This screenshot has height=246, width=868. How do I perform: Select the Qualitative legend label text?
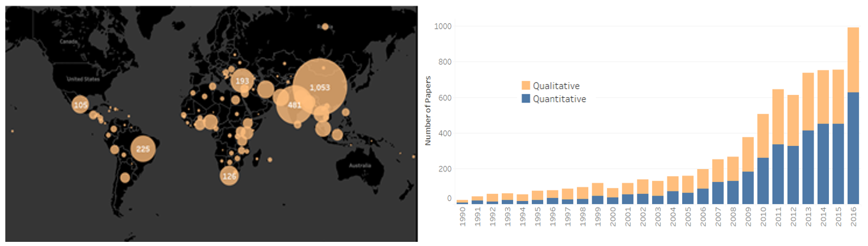point(556,86)
